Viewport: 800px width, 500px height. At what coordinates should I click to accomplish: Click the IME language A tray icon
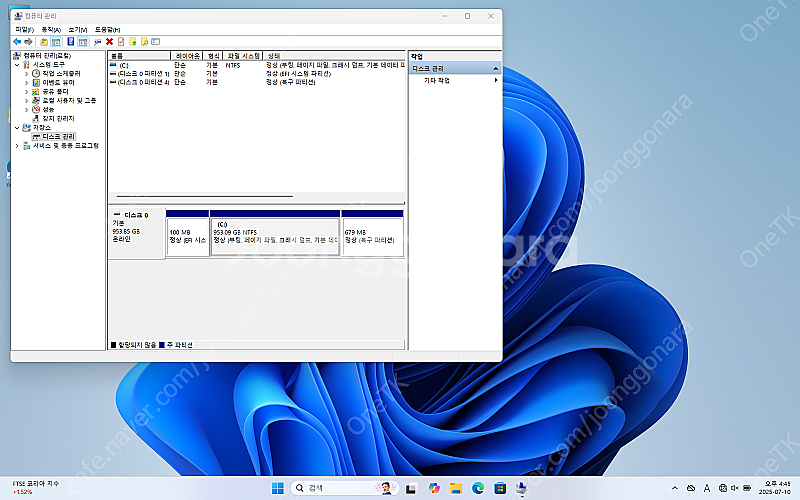pos(707,488)
